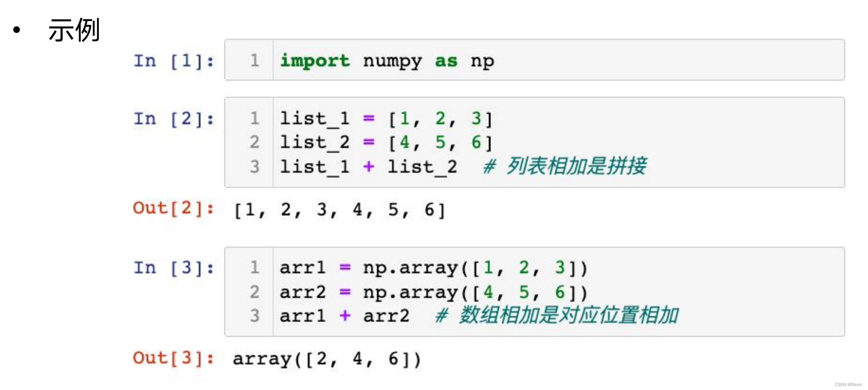Click the comment '# 数组相加是对应位置相加'
Image resolution: width=868 pixels, height=390 pixels.
[557, 315]
